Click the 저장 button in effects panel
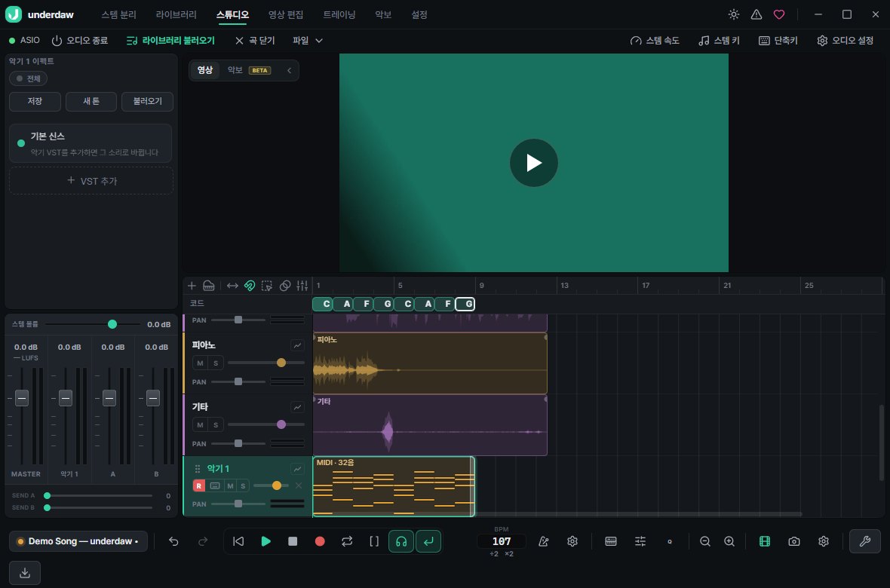 coord(35,102)
